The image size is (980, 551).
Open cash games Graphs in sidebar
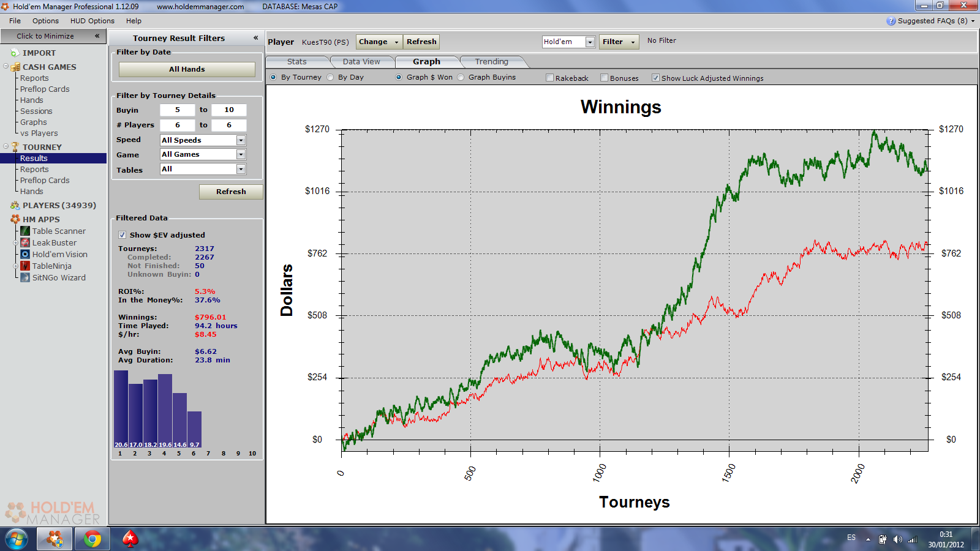[x=33, y=122]
